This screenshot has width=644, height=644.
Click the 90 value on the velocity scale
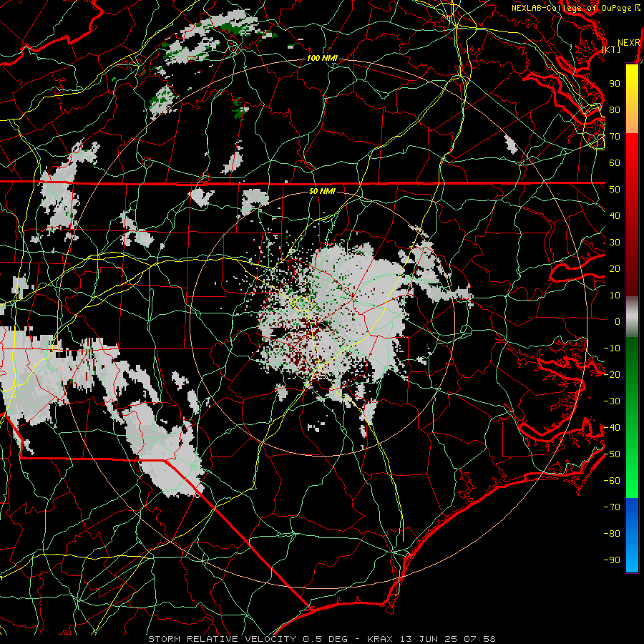pos(615,84)
